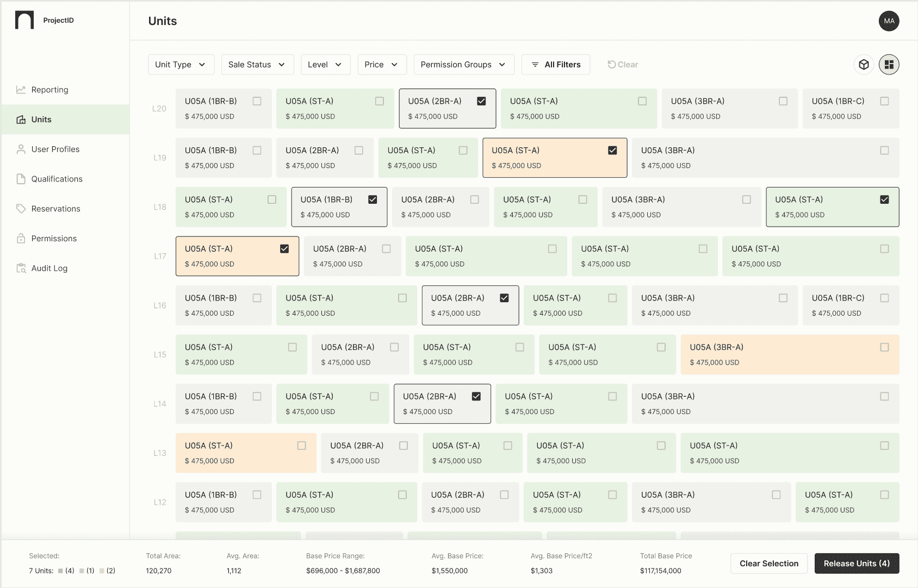Viewport: 918px width, 588px height.
Task: Click the first gray swatch in Selected legend
Action: [60, 571]
